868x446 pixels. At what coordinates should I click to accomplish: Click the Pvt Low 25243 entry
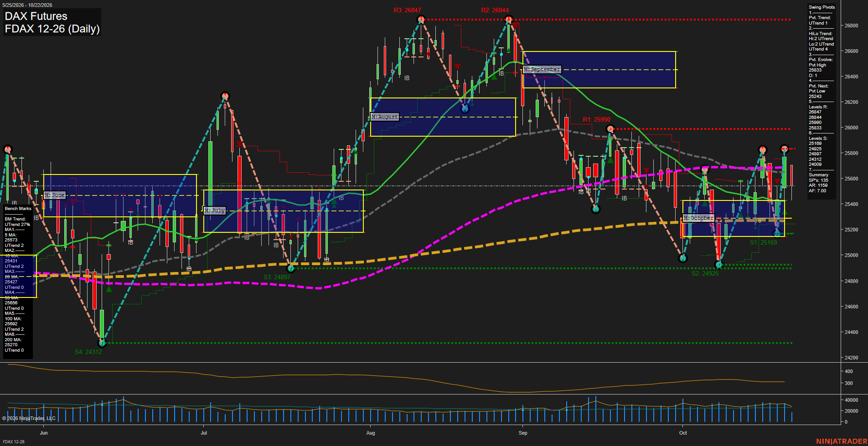[816, 93]
